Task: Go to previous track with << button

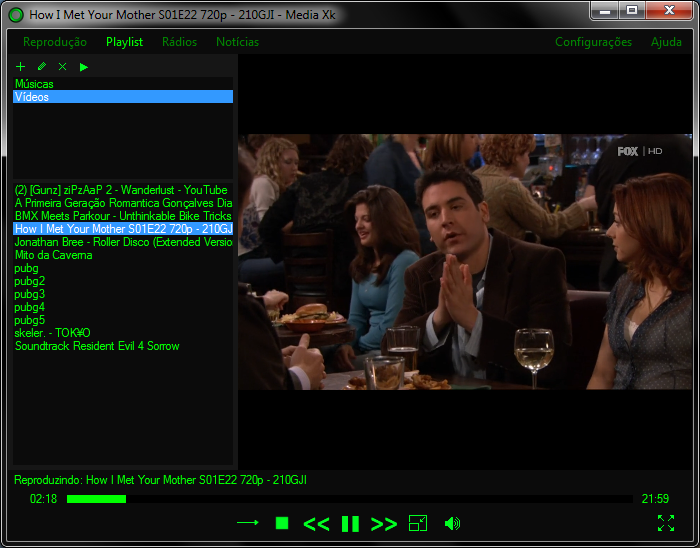Action: [x=316, y=524]
